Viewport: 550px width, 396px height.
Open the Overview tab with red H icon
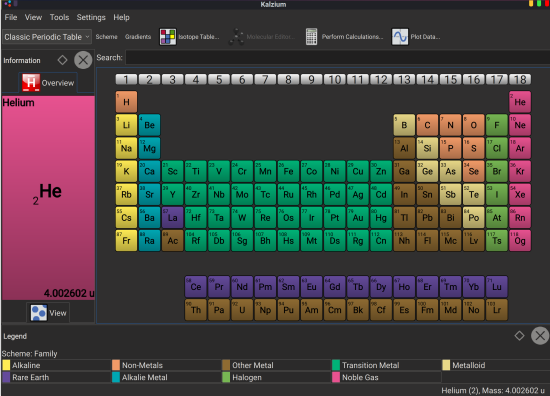click(x=48, y=83)
